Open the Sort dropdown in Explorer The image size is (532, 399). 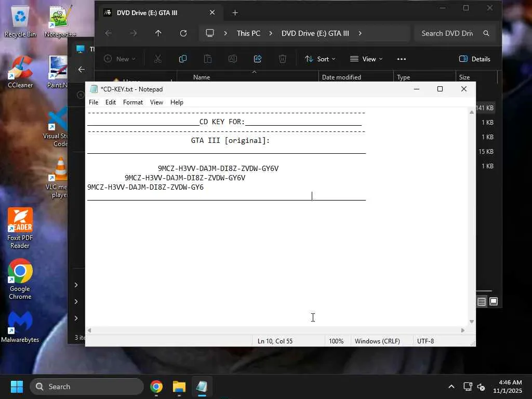[x=320, y=59]
